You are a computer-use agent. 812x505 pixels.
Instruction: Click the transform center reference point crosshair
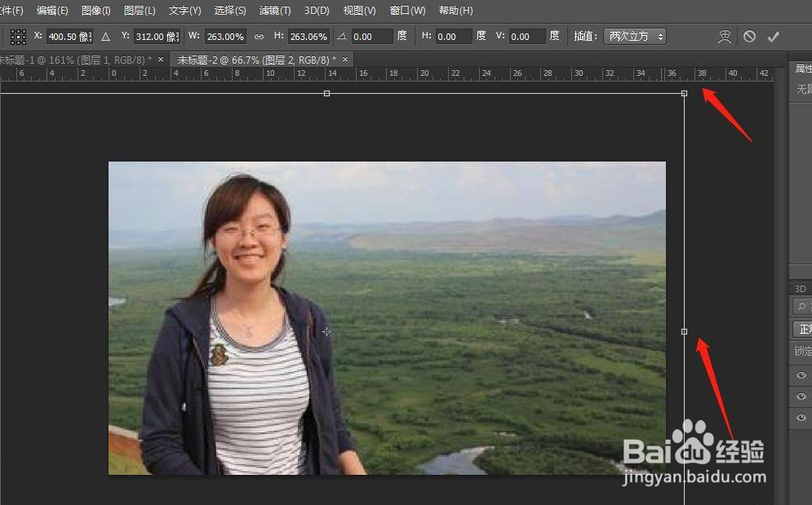tap(326, 331)
